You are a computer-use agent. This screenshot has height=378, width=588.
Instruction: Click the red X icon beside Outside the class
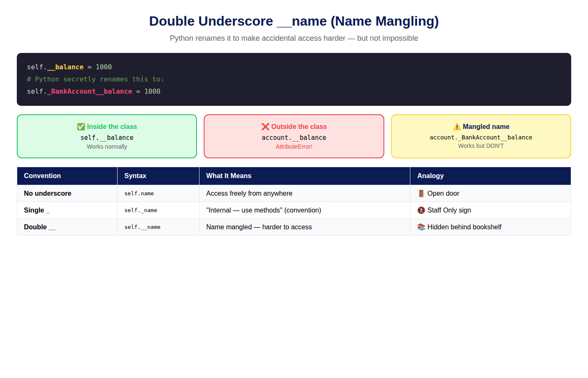coord(265,127)
